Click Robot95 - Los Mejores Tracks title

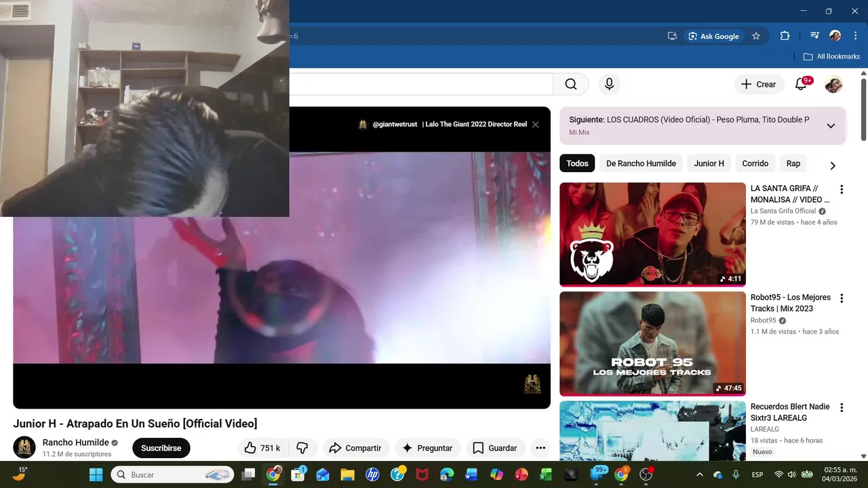[790, 303]
